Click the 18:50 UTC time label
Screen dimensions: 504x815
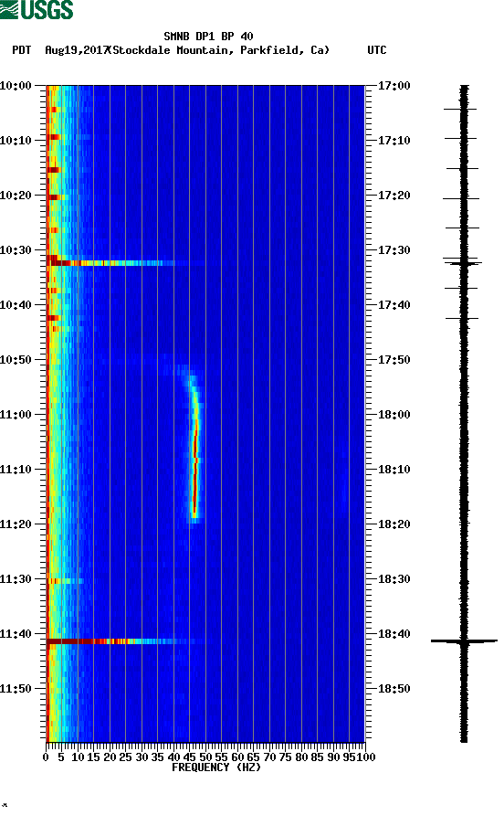click(x=394, y=689)
